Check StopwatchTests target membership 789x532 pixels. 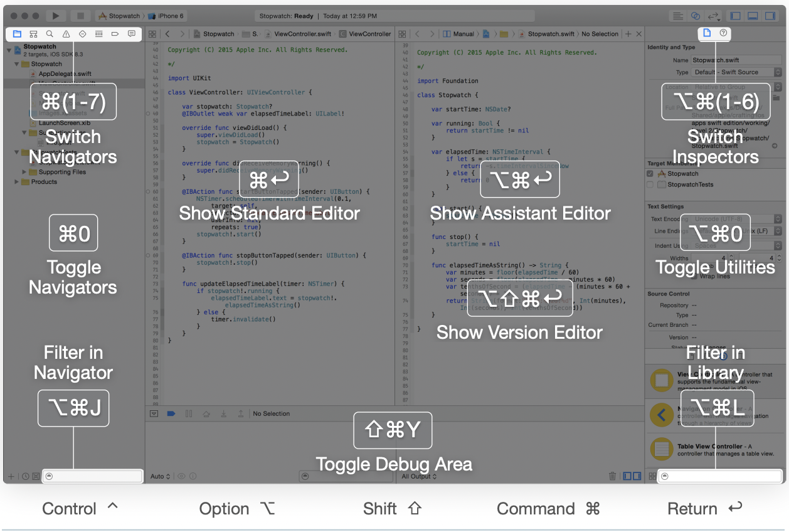[x=650, y=185]
